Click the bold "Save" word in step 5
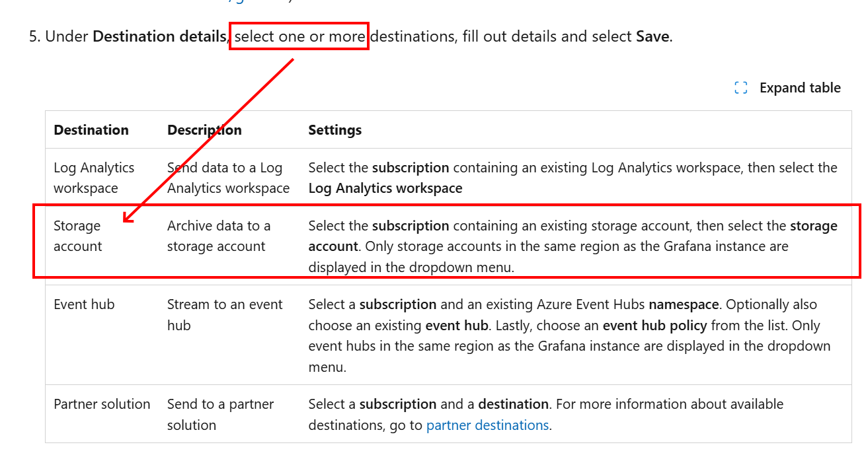The height and width of the screenshot is (457, 868). (652, 36)
